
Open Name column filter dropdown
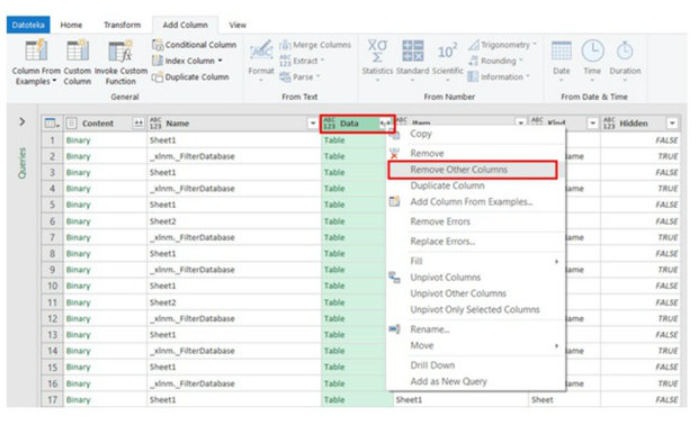[x=313, y=124]
